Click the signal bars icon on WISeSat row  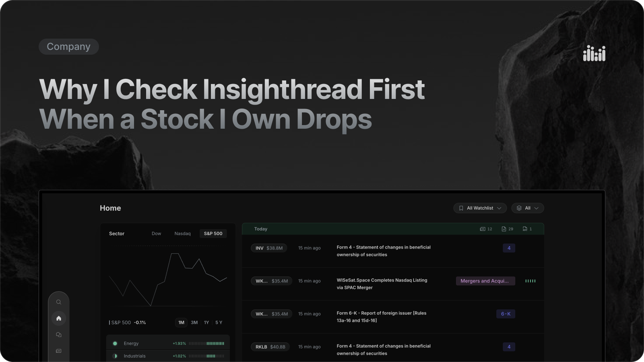point(530,281)
